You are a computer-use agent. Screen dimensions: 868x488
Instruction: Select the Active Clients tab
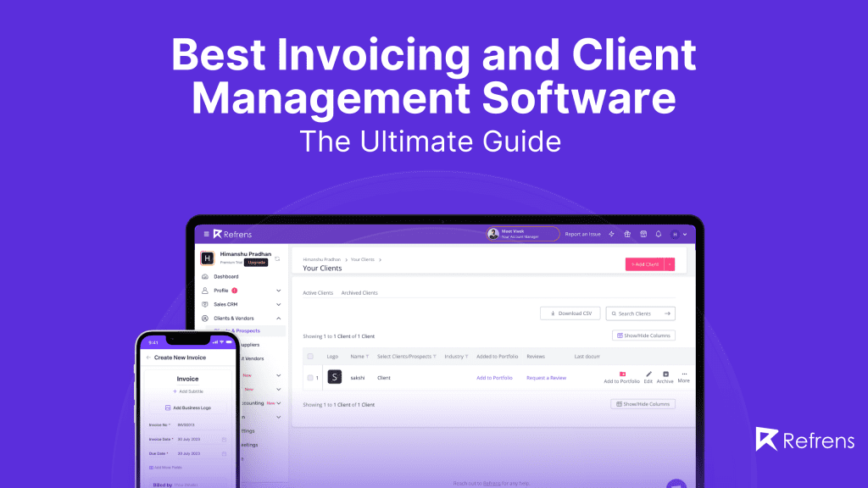coord(318,292)
